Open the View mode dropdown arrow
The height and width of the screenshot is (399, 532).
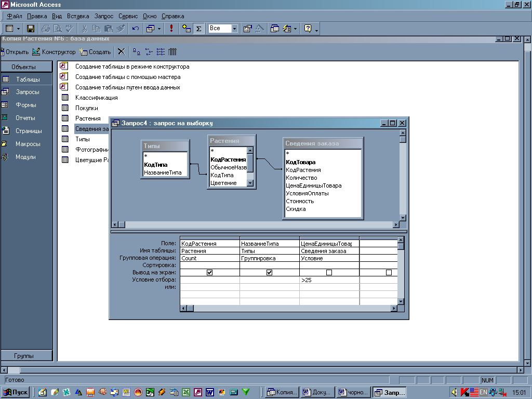18,29
